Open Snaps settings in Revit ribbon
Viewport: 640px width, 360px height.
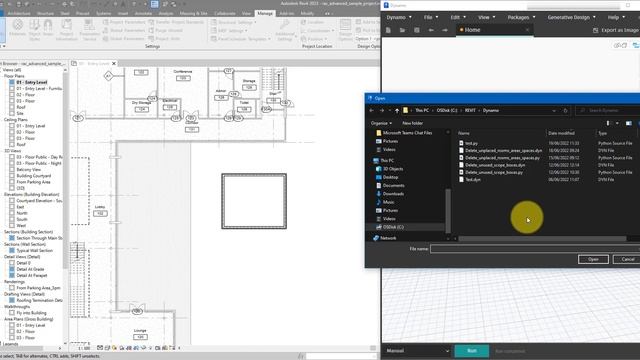click(48, 29)
